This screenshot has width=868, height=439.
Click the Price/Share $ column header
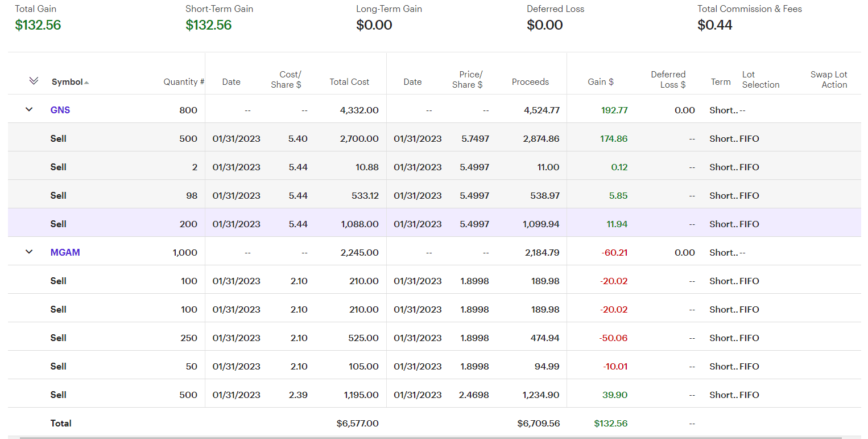point(470,80)
